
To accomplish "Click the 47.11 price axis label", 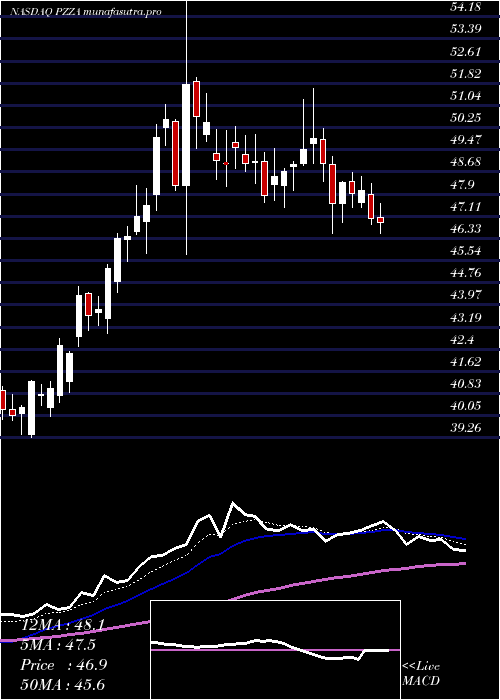I will point(465,206).
